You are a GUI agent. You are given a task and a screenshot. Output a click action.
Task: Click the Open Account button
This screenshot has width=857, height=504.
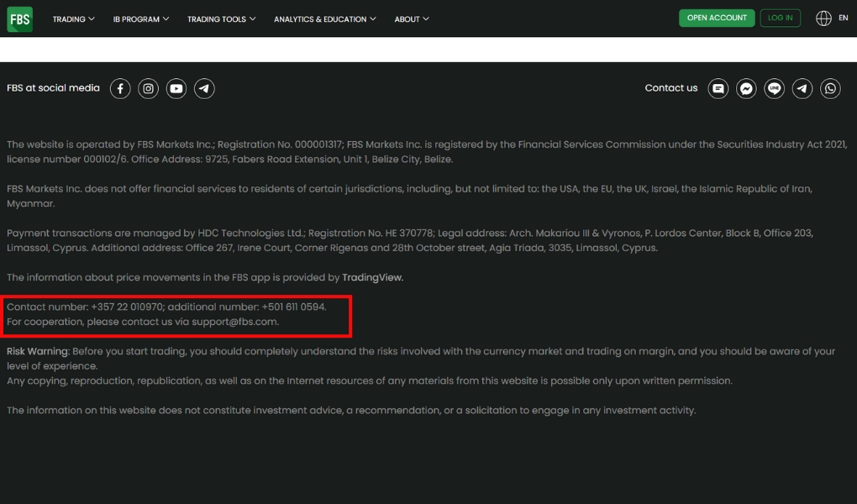(x=717, y=18)
